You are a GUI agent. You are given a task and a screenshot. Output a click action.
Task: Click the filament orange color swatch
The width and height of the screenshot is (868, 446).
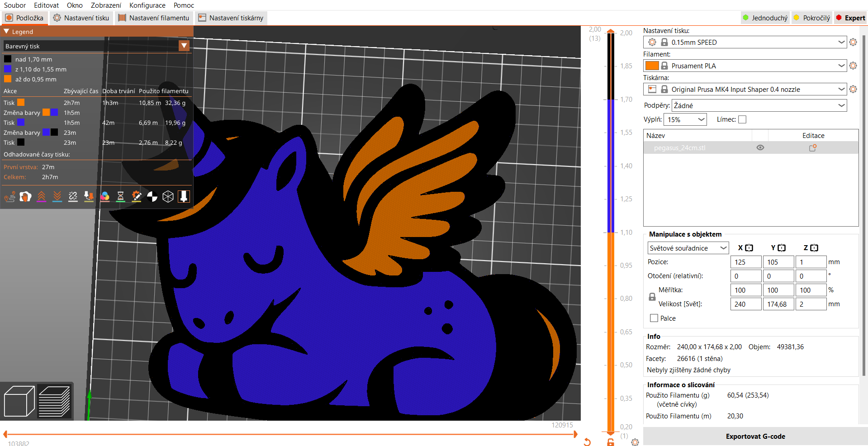[x=652, y=66]
